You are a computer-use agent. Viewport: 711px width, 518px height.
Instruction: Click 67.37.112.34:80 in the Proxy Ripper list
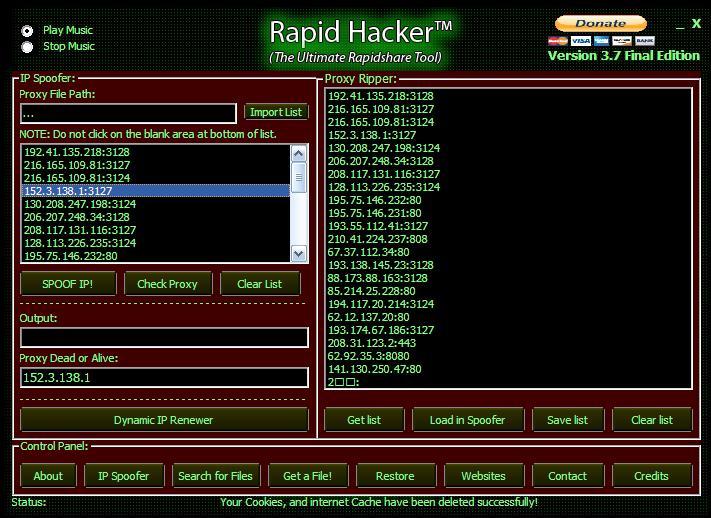point(368,252)
